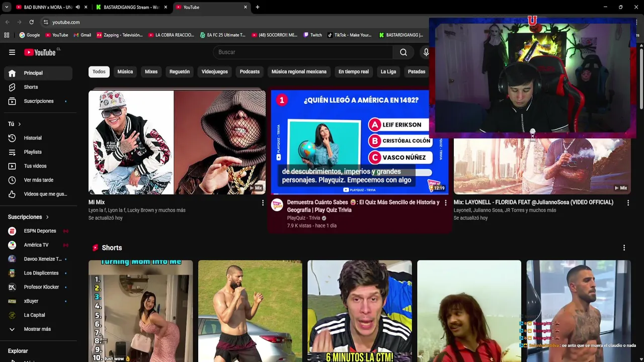Open ESPN Deportes channel subscription
The width and height of the screenshot is (644, 362).
(x=38, y=231)
